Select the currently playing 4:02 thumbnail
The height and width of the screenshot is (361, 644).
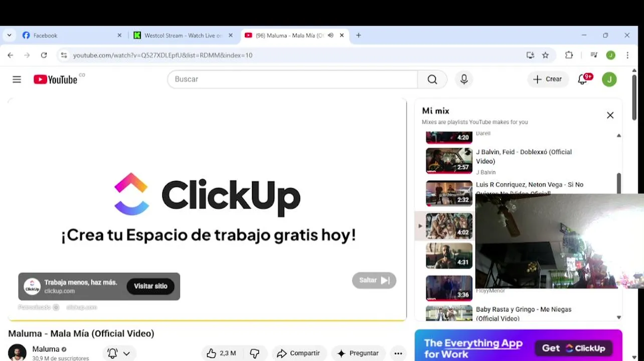tap(449, 226)
